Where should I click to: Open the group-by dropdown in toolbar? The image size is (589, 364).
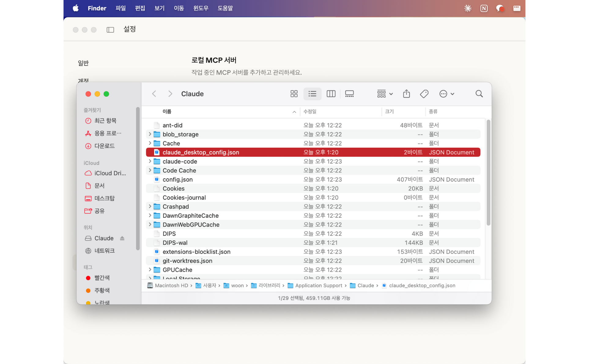click(x=384, y=94)
